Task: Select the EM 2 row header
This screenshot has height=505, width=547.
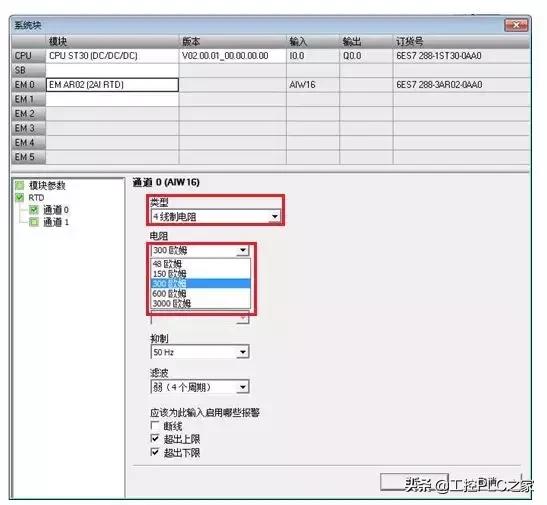Action: (x=28, y=114)
